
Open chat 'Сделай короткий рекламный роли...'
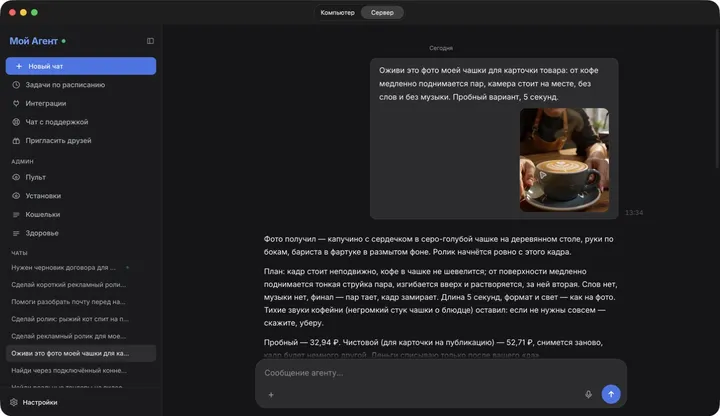click(81, 285)
